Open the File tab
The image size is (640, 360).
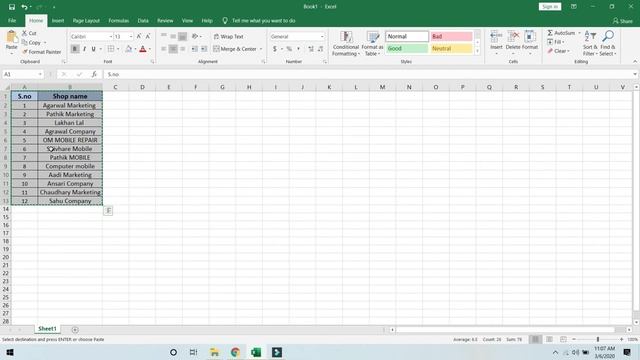(x=12, y=20)
